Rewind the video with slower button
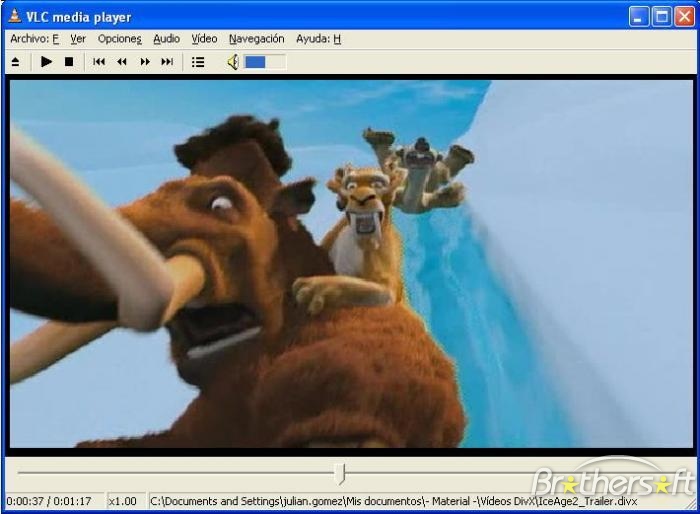The image size is (700, 514). click(122, 62)
